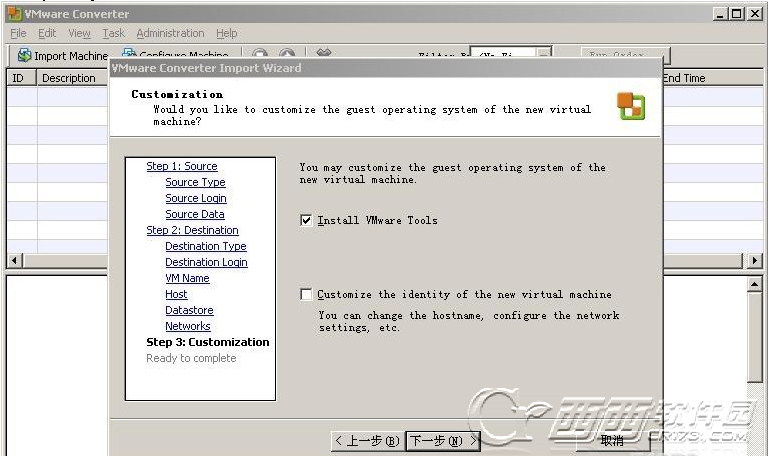Viewport: 768px width, 456px height.
Task: Click the lower pane's up scroll arrow
Action: point(754,284)
